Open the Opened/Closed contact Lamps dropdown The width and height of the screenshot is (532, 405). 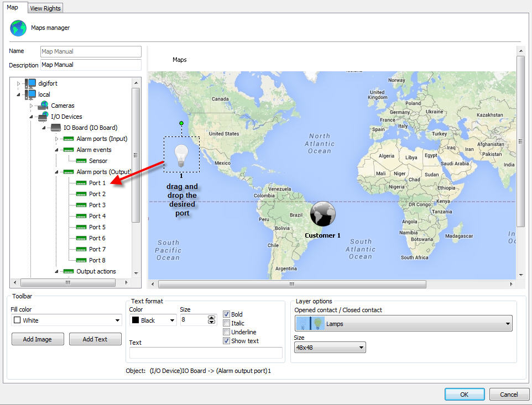click(x=403, y=324)
